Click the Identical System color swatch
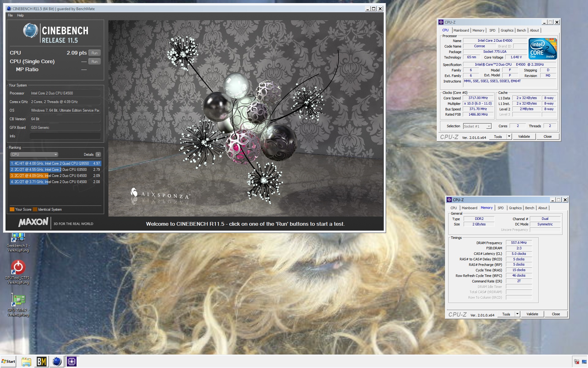The image size is (588, 368). tap(35, 209)
